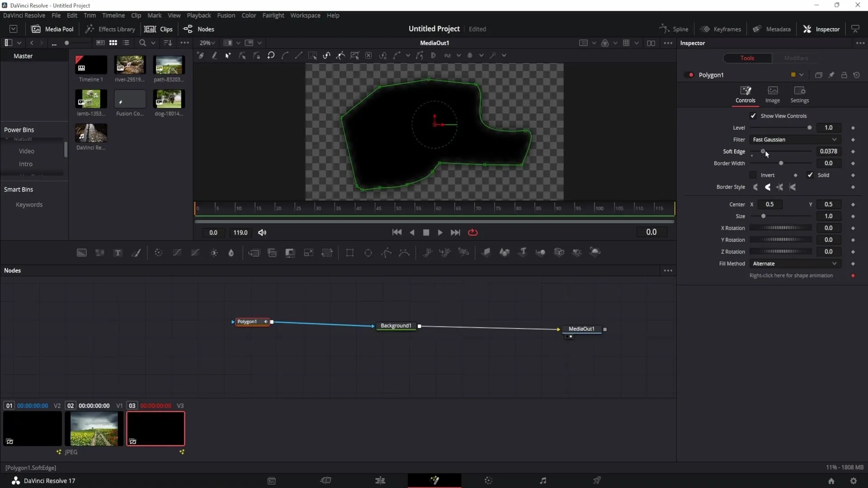The height and width of the screenshot is (488, 868).
Task: Expand the Filter dropdown menu
Action: [x=834, y=139]
